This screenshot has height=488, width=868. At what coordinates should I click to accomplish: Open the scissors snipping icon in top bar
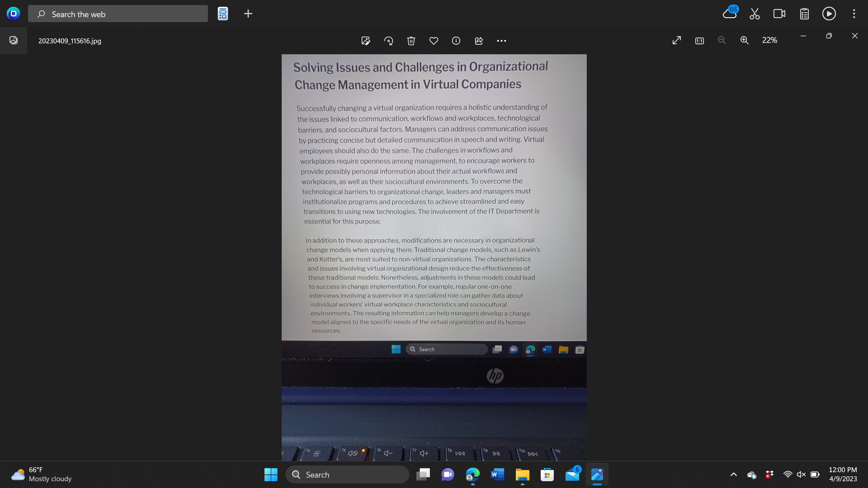(x=754, y=14)
